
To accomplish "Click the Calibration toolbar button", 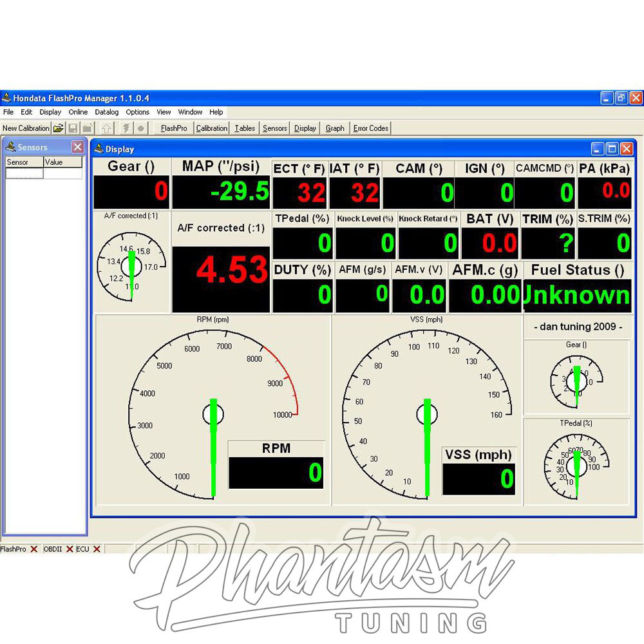I will pyautogui.click(x=211, y=128).
